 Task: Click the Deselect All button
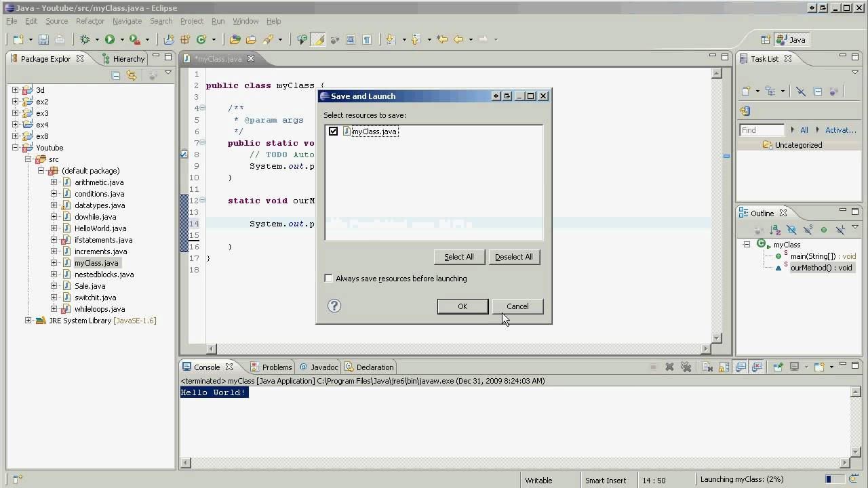tap(514, 257)
